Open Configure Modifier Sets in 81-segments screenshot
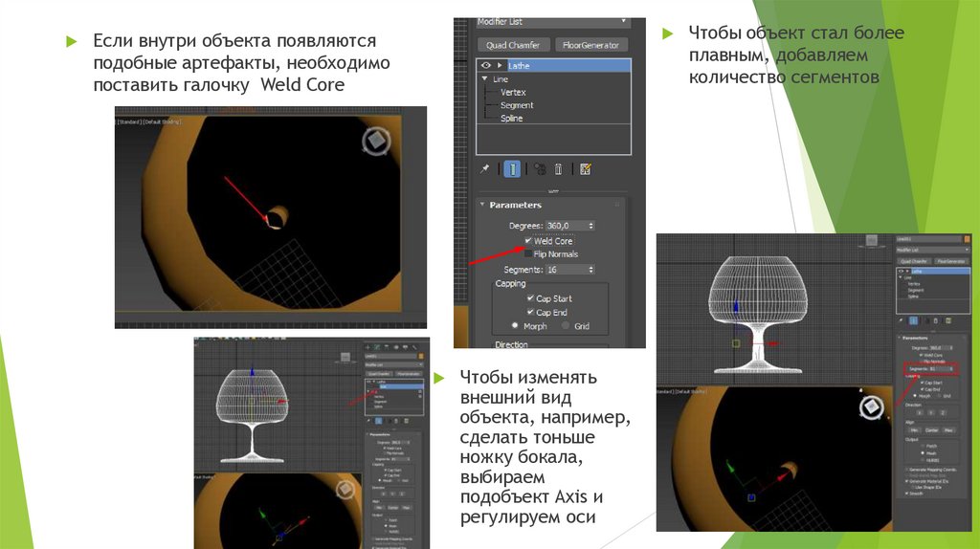 948,320
